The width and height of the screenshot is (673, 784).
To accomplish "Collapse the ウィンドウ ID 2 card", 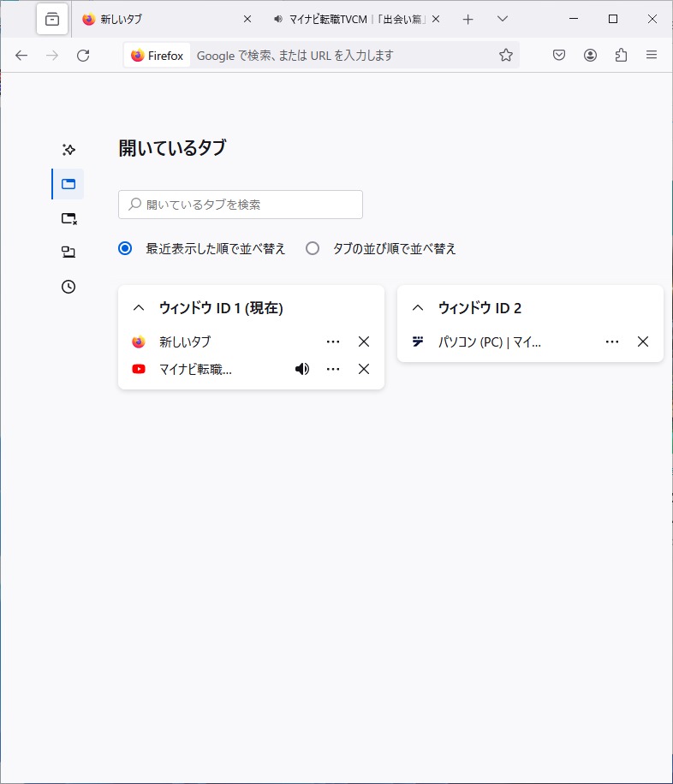I will [x=418, y=308].
